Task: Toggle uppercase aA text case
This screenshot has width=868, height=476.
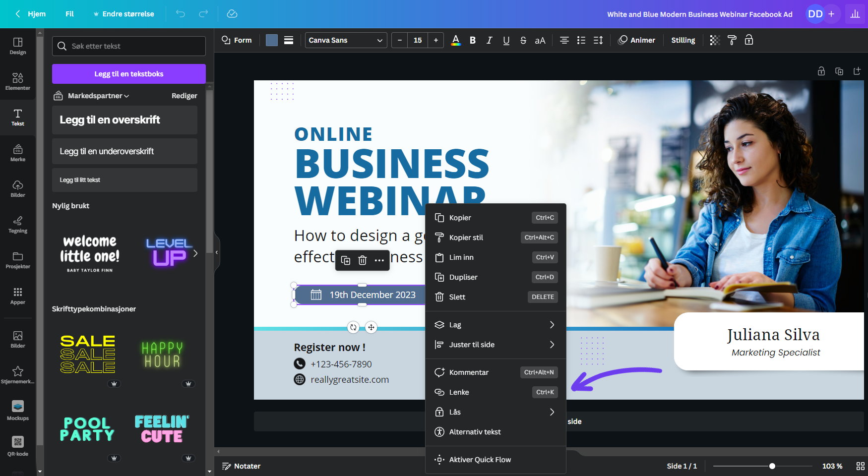Action: (x=540, y=40)
